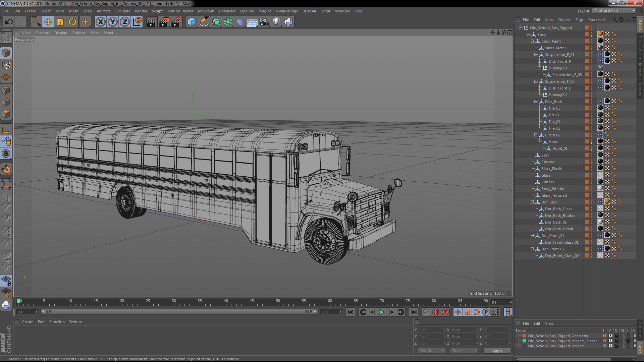Select the Rotate tool icon
This screenshot has height=362, width=644.
72,22
